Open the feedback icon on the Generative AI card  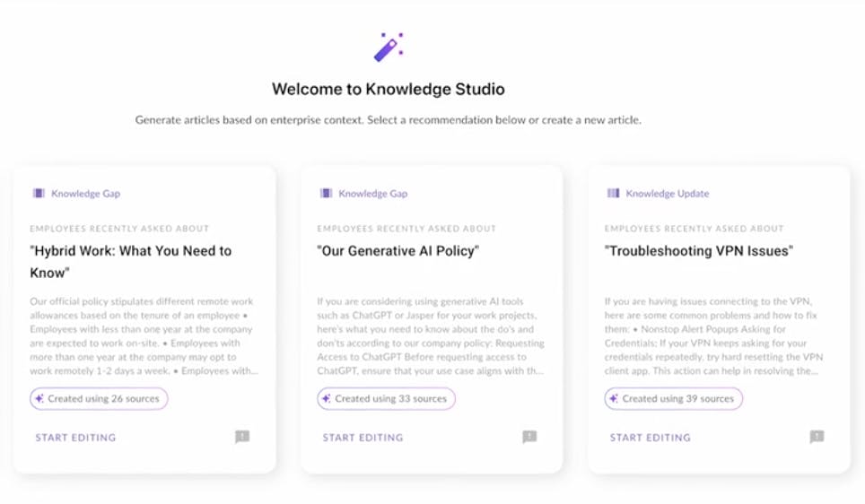[529, 437]
